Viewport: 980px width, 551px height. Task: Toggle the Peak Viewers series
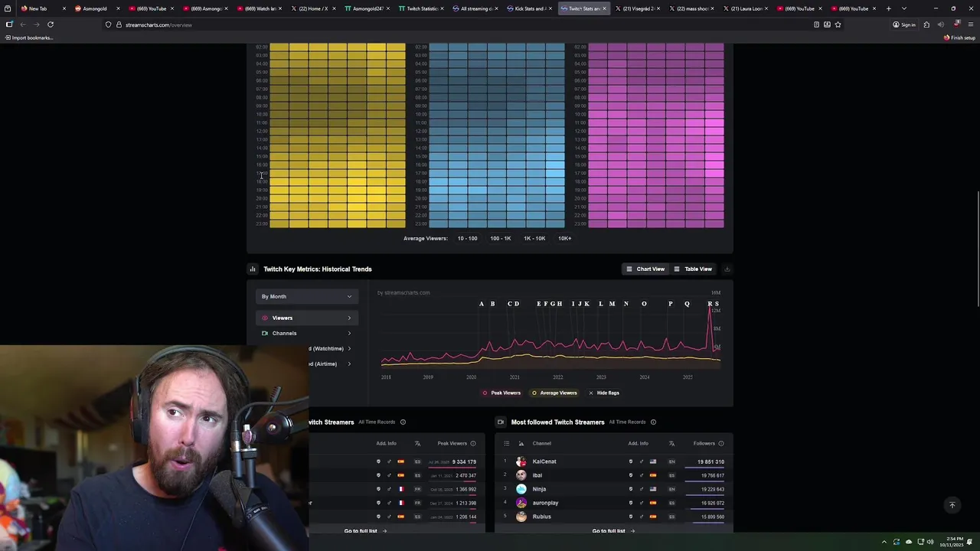pyautogui.click(x=501, y=393)
